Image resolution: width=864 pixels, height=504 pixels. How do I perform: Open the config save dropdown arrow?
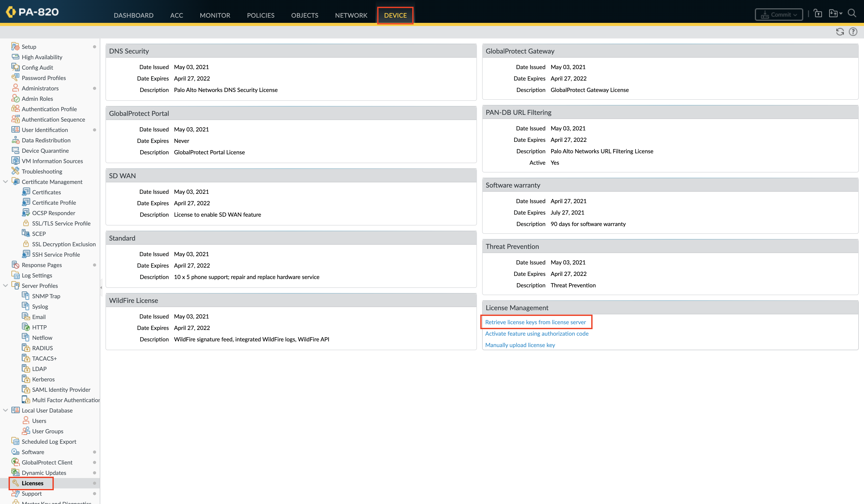841,14
